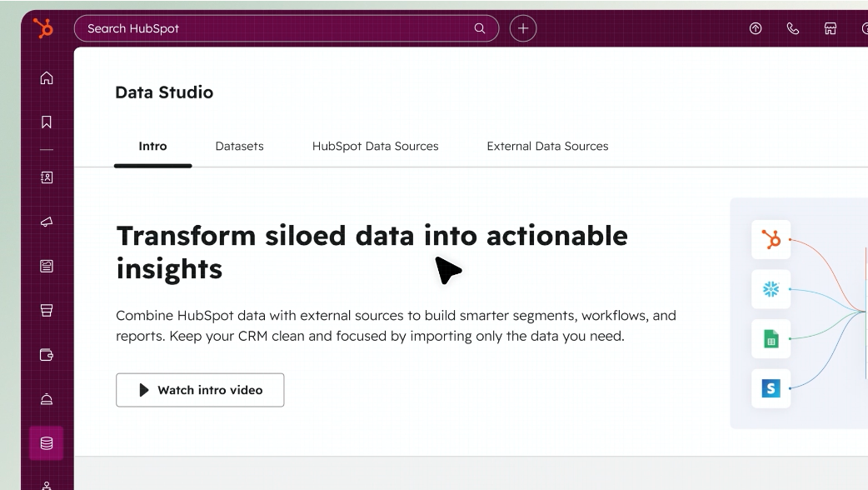
Task: Click the upgrade arrow icon
Action: coord(756,28)
